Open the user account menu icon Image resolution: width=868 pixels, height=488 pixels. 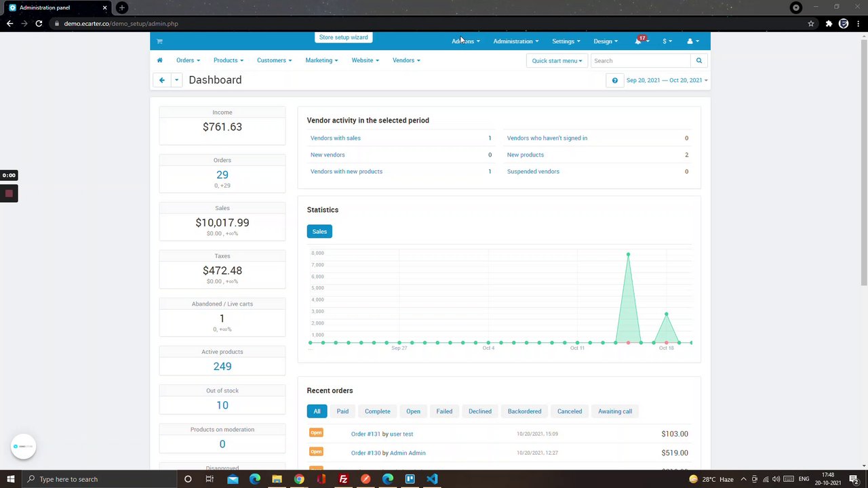(692, 41)
